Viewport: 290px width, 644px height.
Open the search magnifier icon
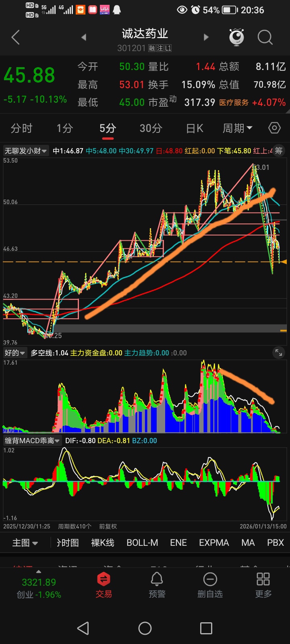click(265, 37)
